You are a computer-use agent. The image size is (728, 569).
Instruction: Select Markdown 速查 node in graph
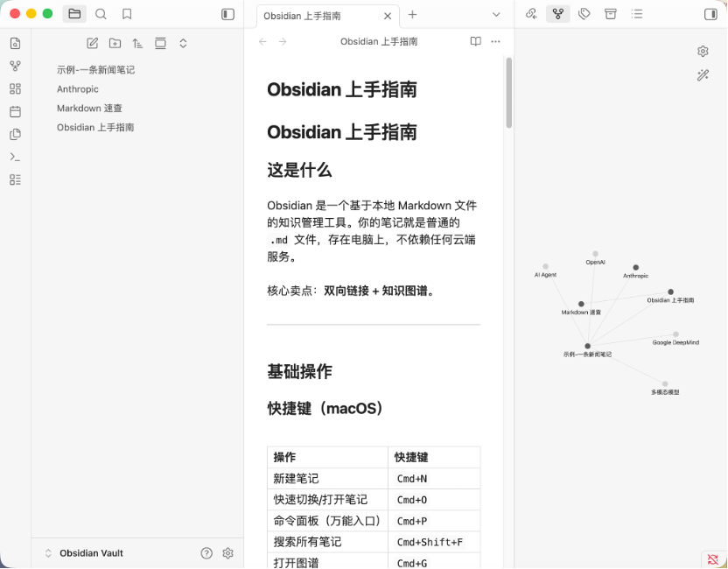[581, 305]
